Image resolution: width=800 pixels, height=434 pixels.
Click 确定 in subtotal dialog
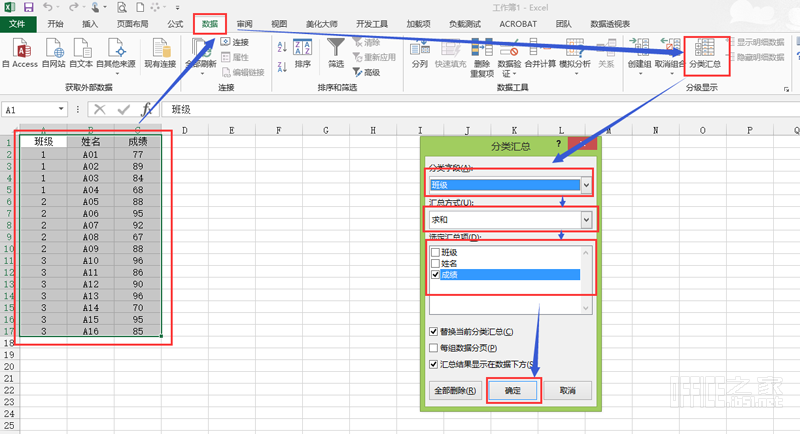click(513, 391)
